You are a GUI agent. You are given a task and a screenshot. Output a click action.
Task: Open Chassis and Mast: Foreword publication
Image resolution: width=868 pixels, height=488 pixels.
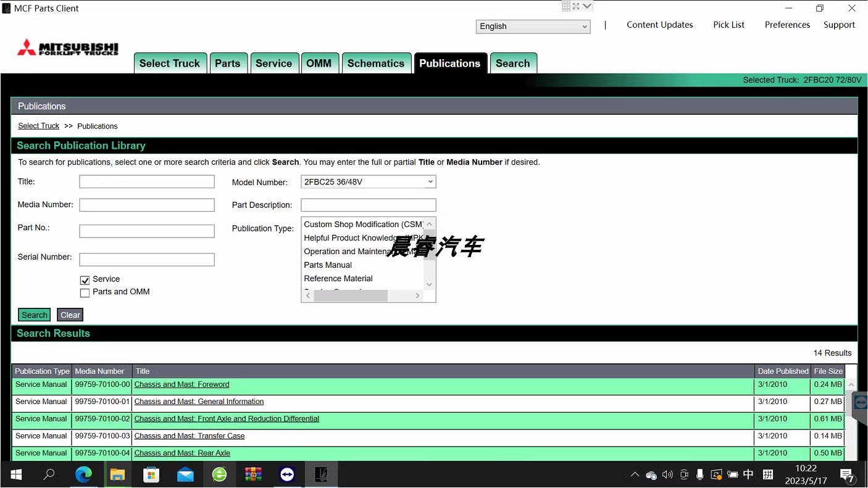point(182,384)
